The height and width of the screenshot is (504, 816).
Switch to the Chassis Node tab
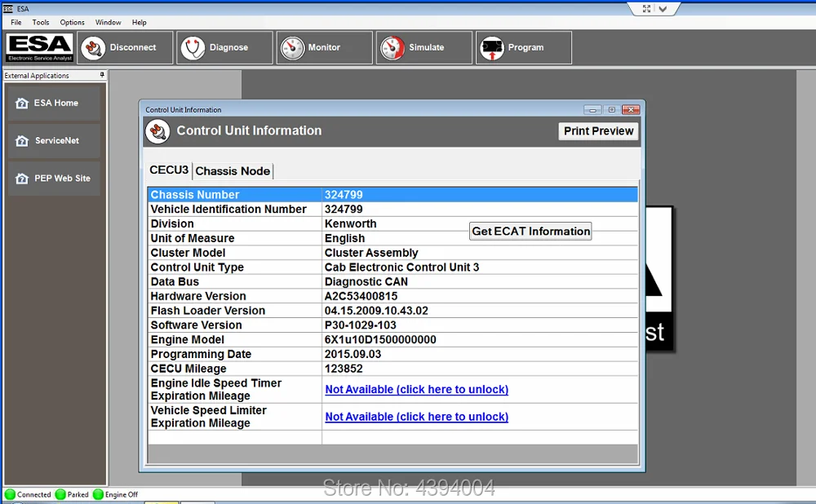[x=233, y=171]
